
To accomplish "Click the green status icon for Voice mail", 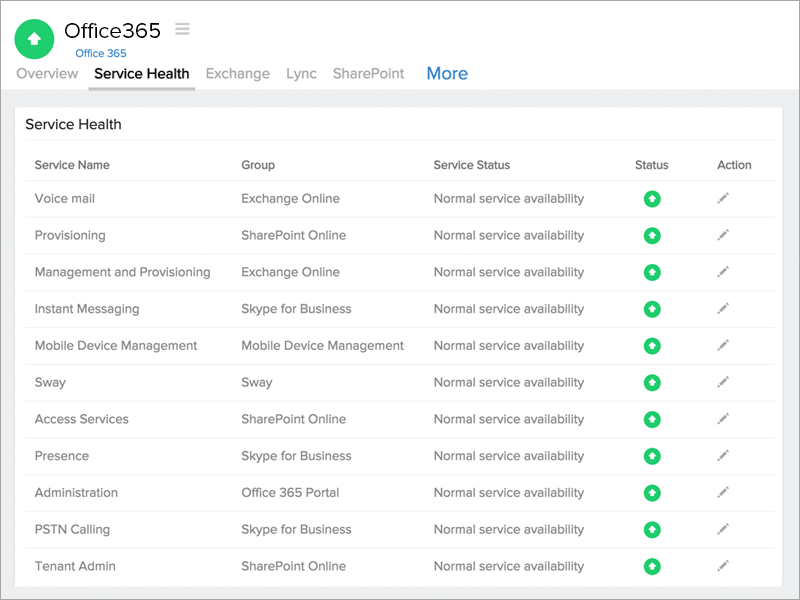I will click(652, 199).
